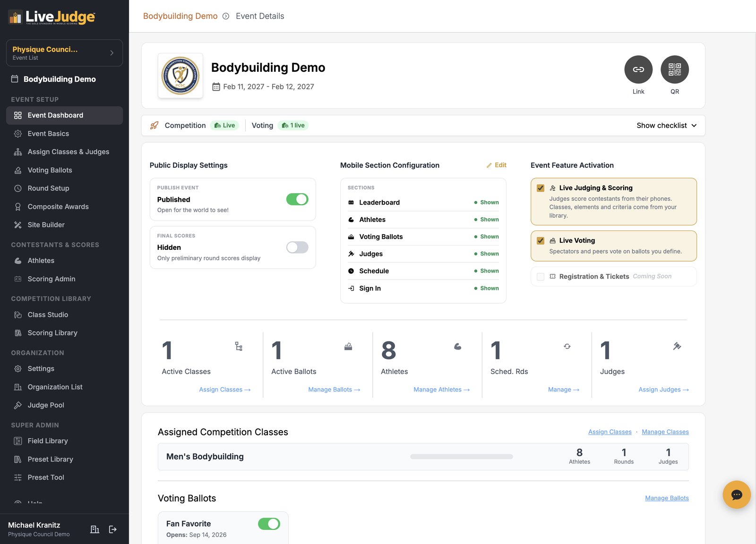The height and width of the screenshot is (544, 756).
Task: Click the Assign Judges link
Action: (x=664, y=390)
